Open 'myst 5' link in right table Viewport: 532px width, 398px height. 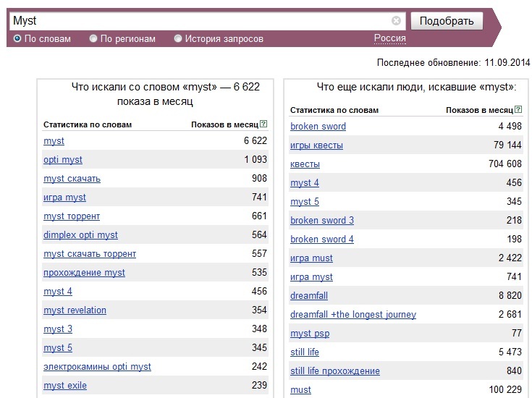click(305, 202)
